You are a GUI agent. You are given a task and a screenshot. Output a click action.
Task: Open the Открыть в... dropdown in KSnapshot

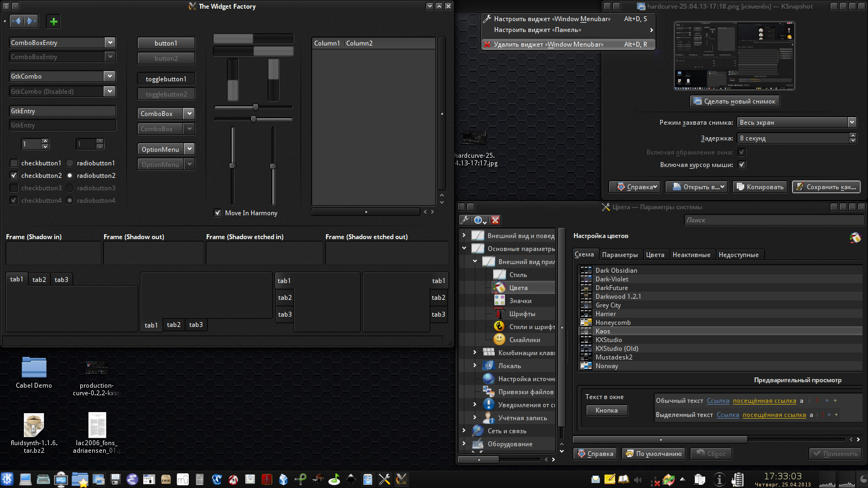click(696, 187)
